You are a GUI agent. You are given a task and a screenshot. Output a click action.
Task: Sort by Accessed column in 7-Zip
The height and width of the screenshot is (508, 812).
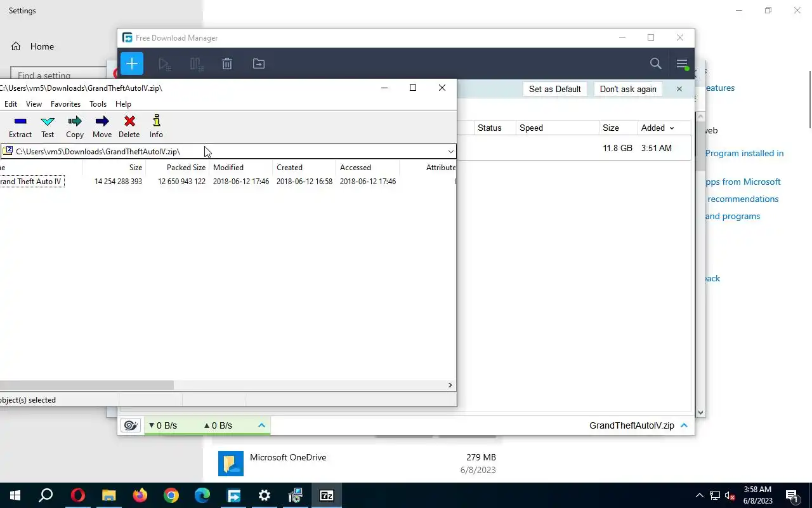368,168
